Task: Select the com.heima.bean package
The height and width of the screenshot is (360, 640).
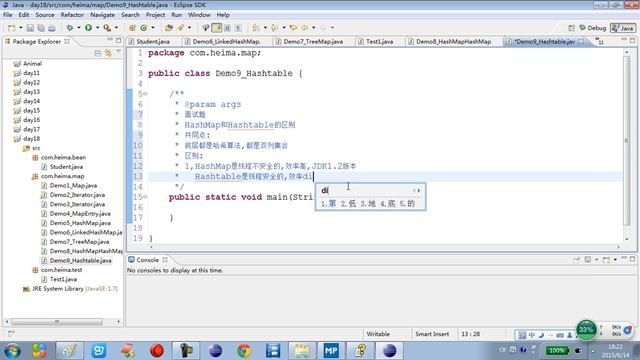Action: point(63,157)
